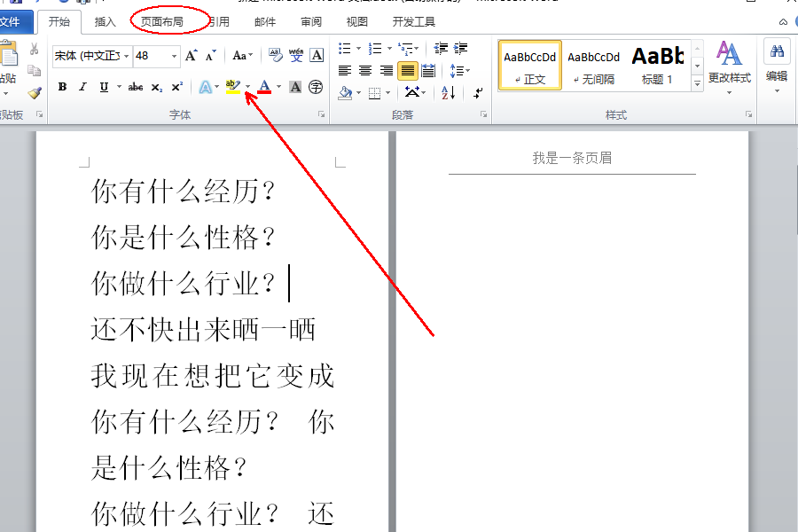Select the 无间隔 style

pos(593,66)
